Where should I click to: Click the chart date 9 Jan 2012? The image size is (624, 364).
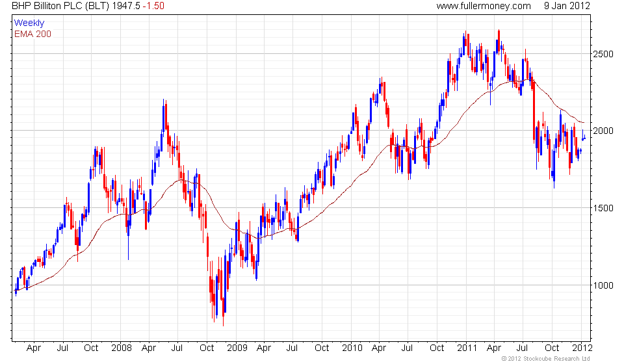567,6
